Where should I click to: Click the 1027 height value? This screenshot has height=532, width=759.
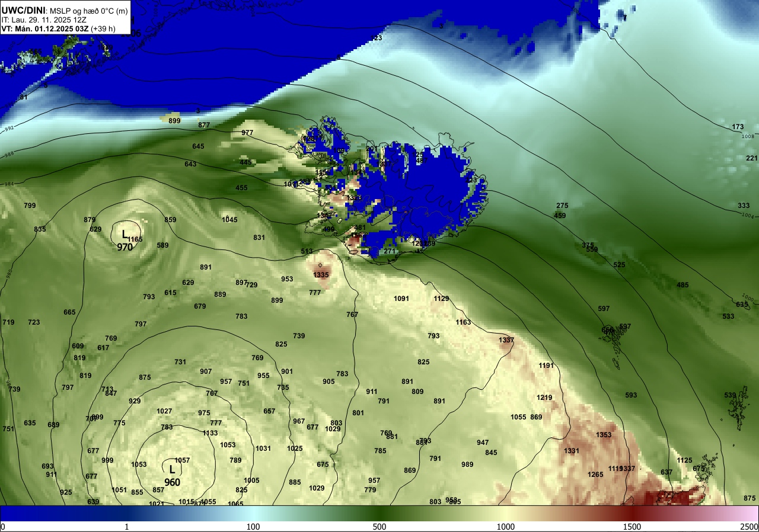tap(164, 411)
